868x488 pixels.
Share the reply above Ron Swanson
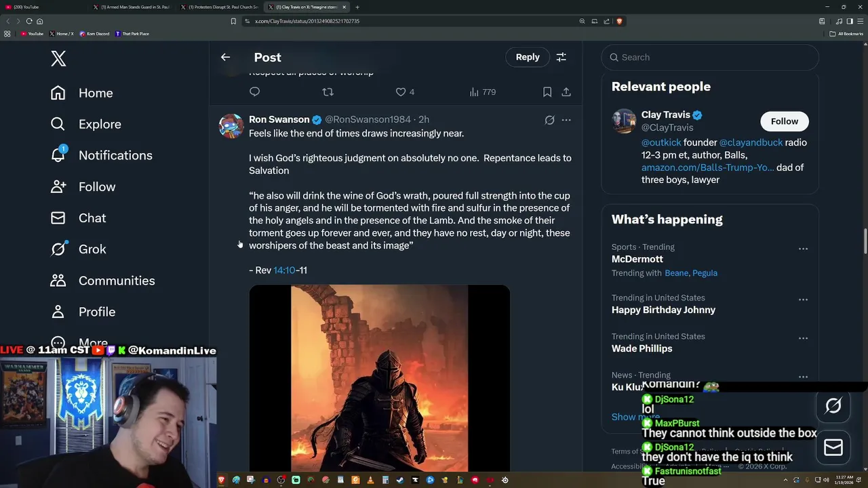click(x=566, y=91)
